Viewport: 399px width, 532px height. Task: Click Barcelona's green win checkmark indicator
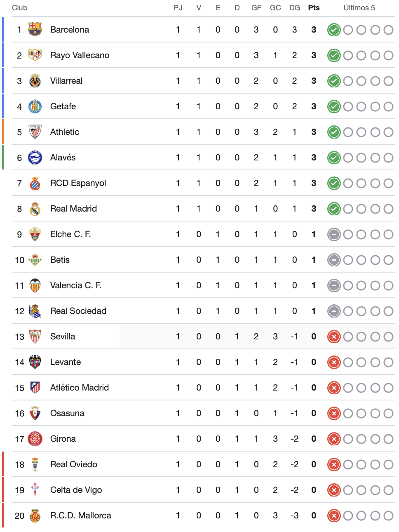[x=334, y=30]
